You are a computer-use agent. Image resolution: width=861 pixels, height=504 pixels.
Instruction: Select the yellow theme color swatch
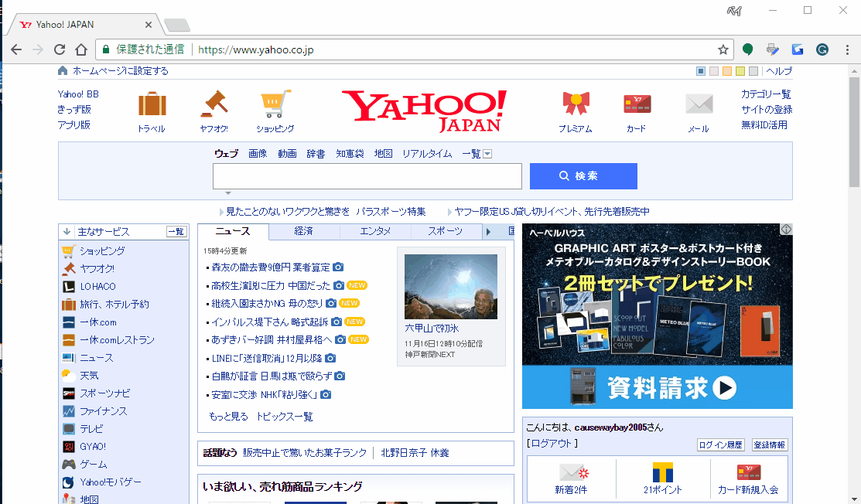click(740, 71)
